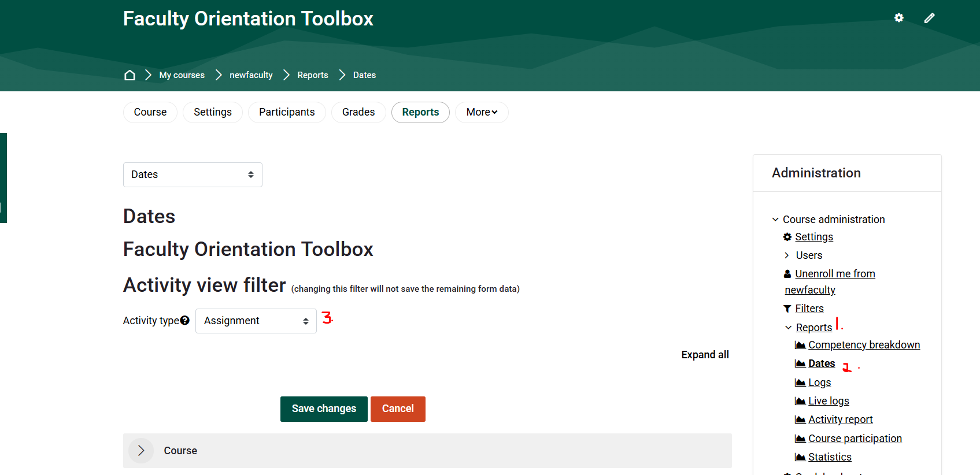Switch to the Grades tab
The width and height of the screenshot is (980, 475).
tap(358, 112)
